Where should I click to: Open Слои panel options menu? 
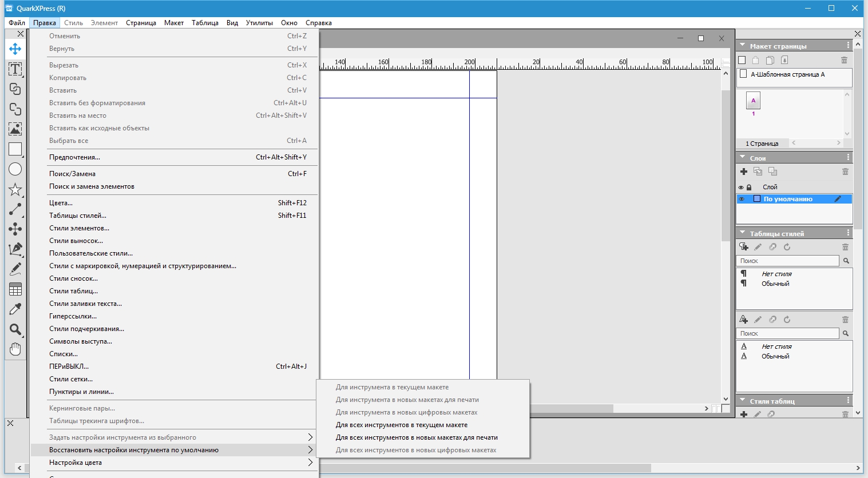click(848, 157)
